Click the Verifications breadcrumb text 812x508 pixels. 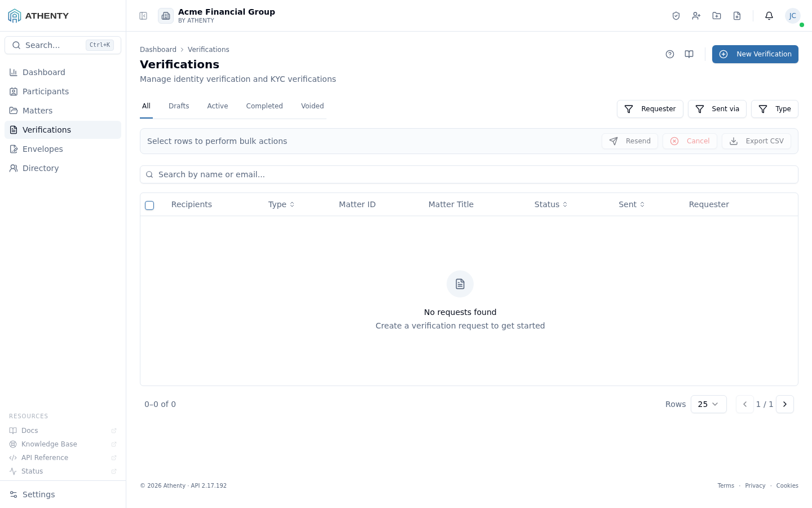click(209, 50)
